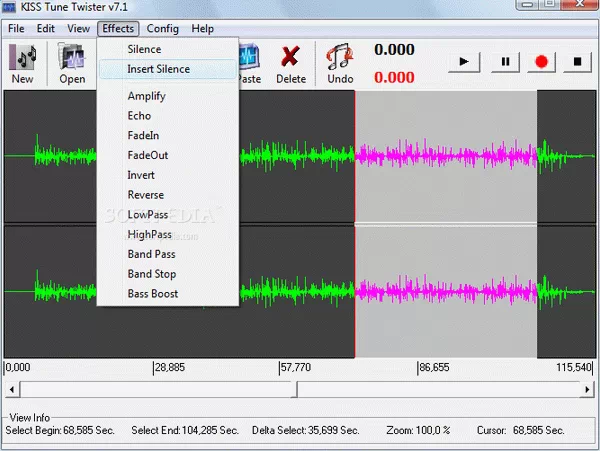The height and width of the screenshot is (451, 600).
Task: Open the Edit menu
Action: pos(46,29)
